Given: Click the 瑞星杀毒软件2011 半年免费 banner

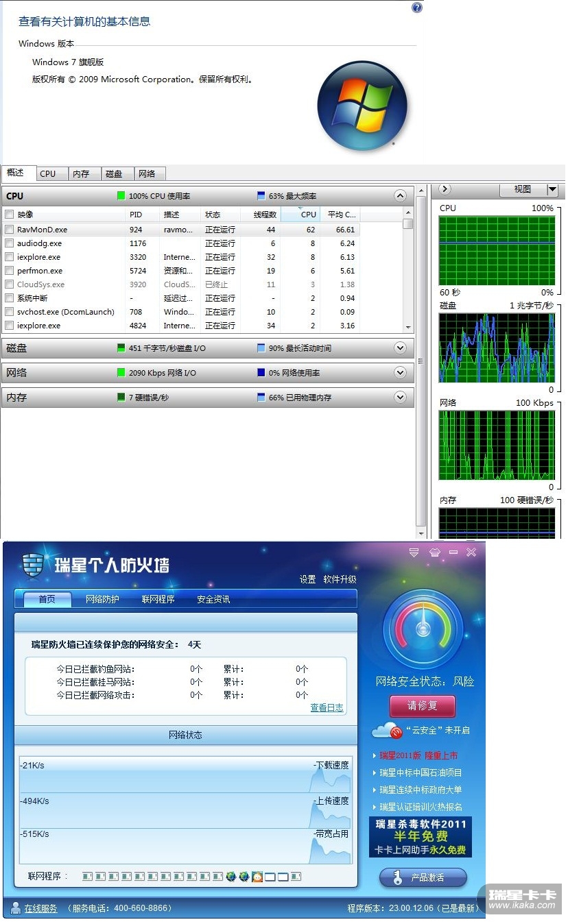Looking at the screenshot, I should tap(421, 837).
